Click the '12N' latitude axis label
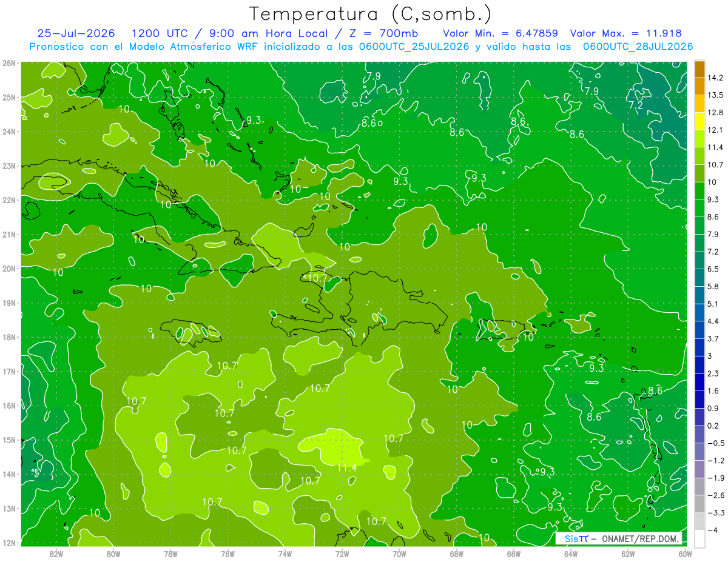 (8, 543)
